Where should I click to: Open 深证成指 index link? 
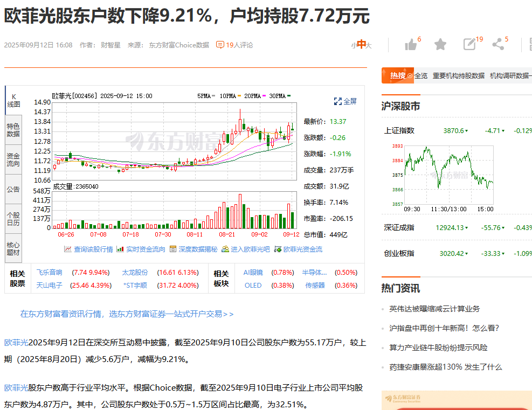(399, 227)
